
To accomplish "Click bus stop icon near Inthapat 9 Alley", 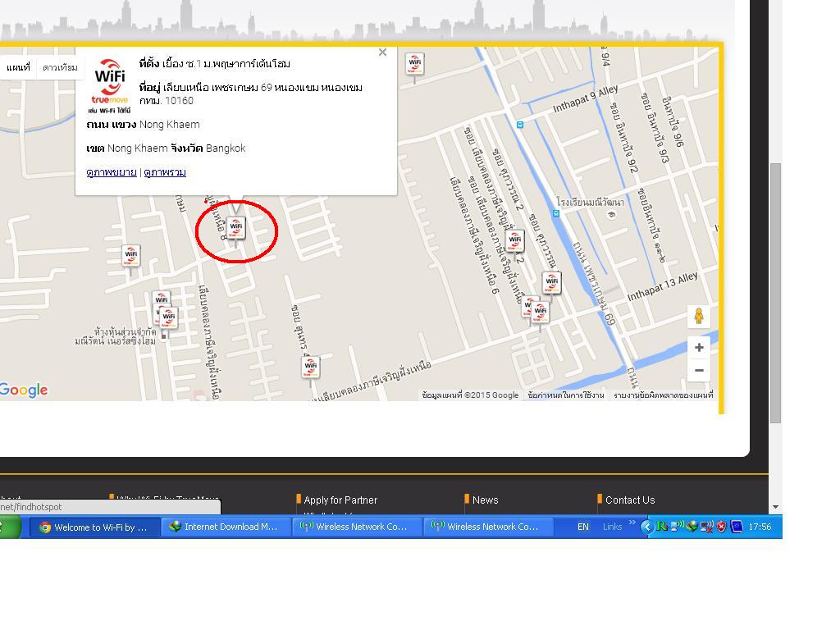I will (x=519, y=125).
